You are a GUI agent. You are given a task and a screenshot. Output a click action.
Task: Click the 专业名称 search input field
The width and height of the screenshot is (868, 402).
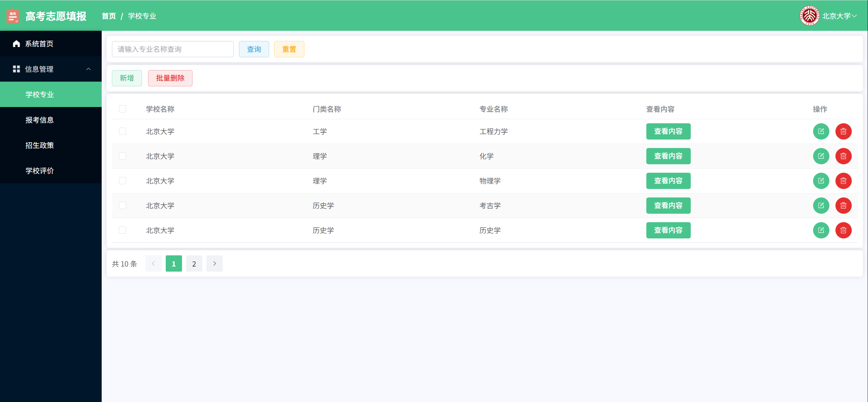(173, 49)
